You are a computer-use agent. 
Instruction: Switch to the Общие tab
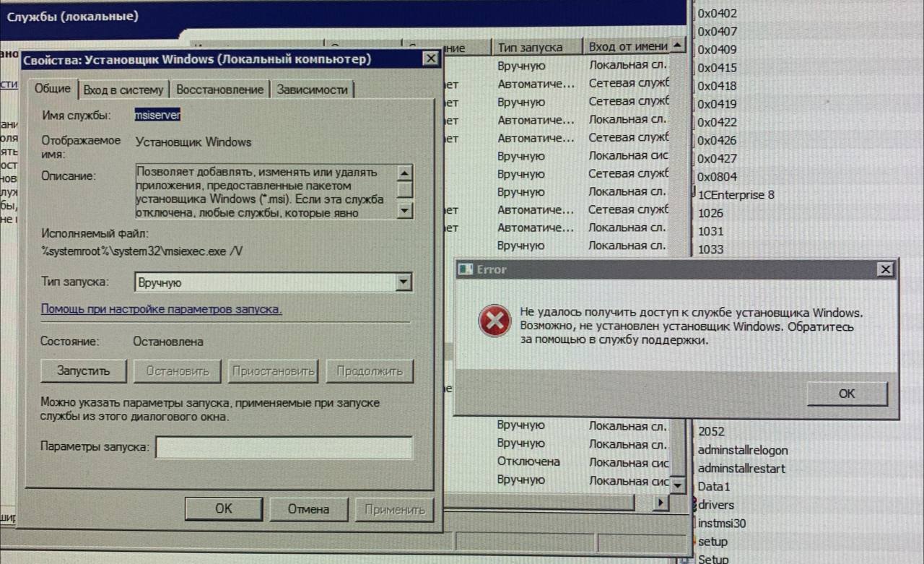53,88
